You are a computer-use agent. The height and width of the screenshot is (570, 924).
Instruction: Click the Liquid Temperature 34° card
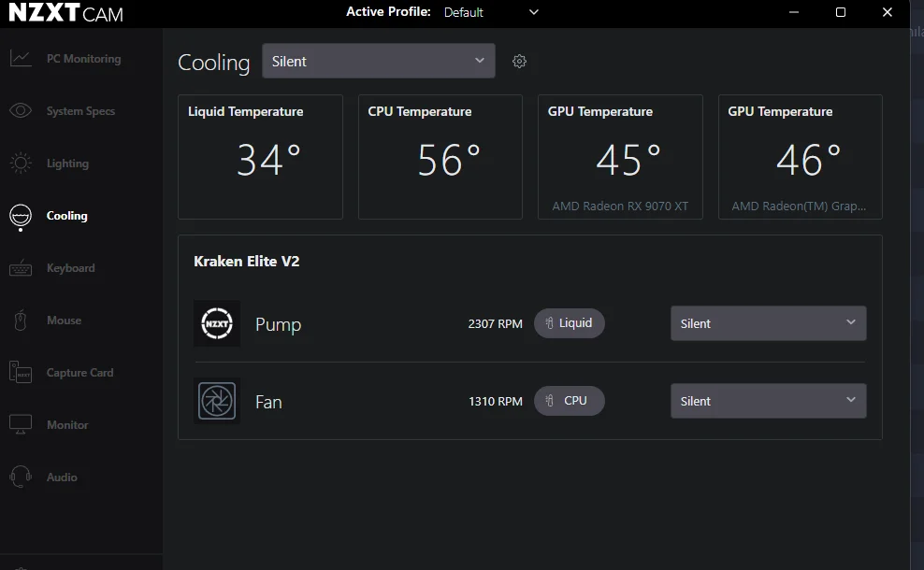261,157
